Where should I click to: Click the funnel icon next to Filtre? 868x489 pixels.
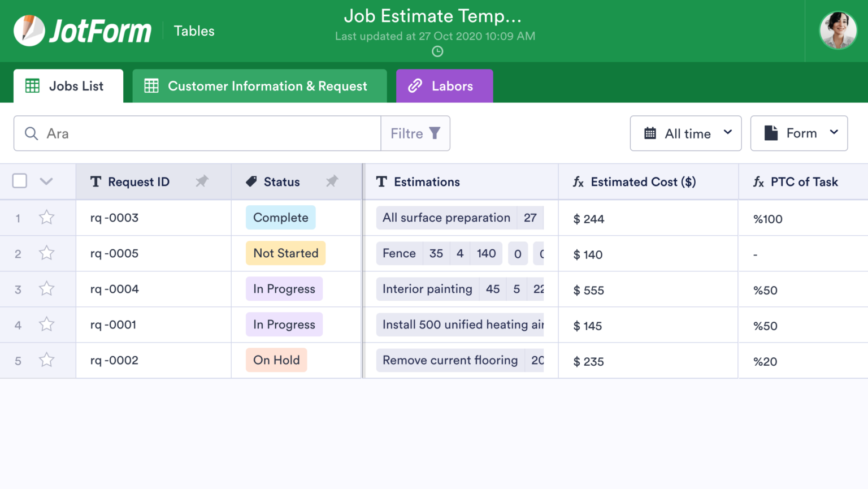click(434, 133)
